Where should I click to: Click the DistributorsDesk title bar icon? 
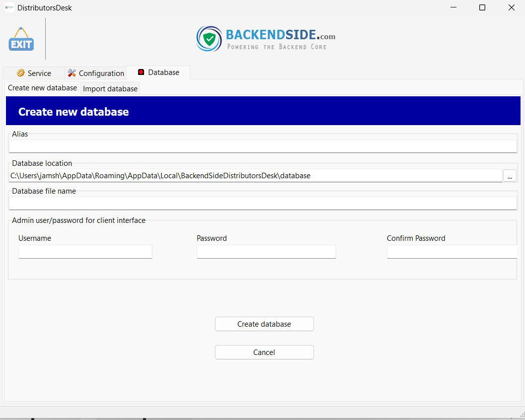(x=9, y=8)
